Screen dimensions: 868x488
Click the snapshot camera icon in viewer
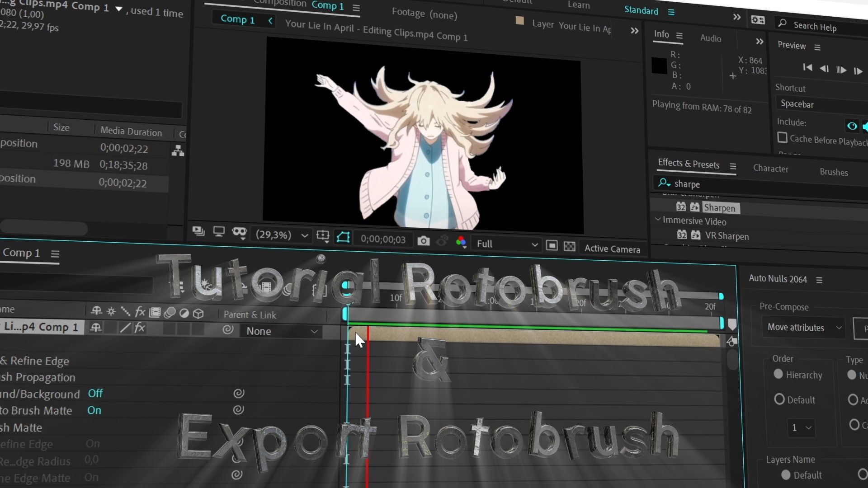(x=423, y=241)
